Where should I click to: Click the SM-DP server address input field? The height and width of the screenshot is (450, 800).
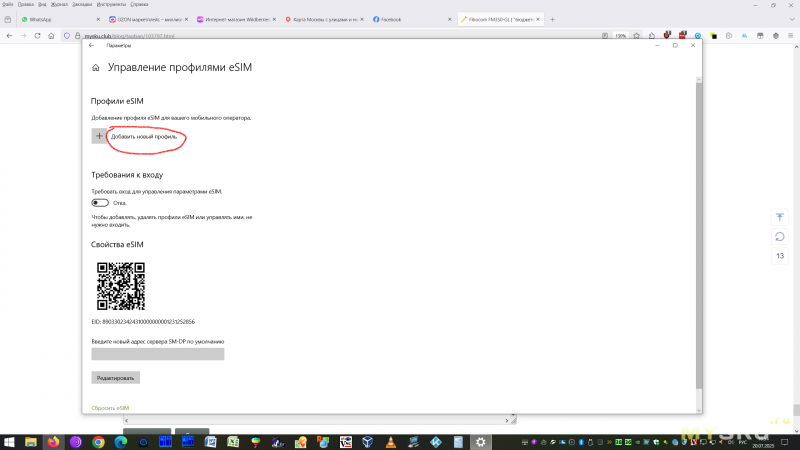[158, 354]
